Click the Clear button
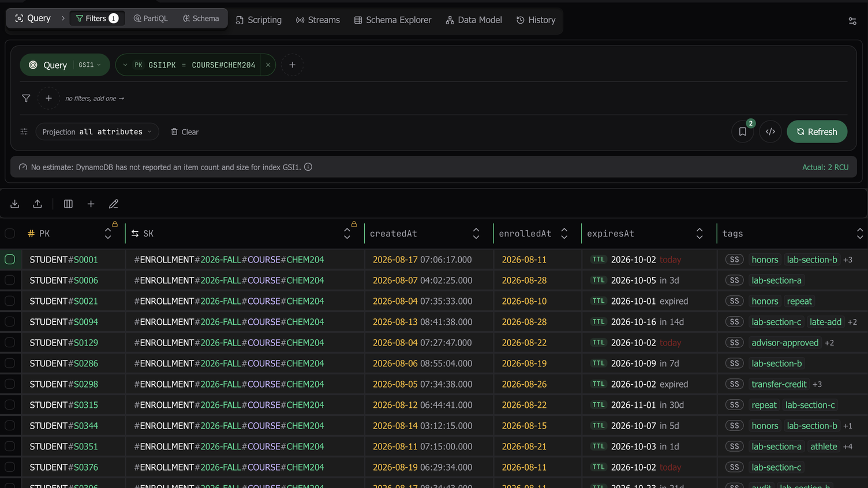Image resolution: width=868 pixels, height=488 pixels. point(185,132)
